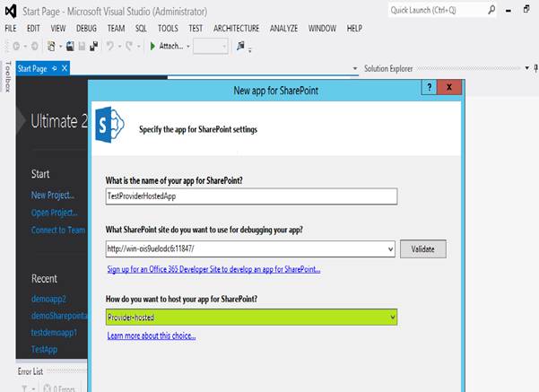Open recent project TestApp
The height and width of the screenshot is (392, 539).
click(44, 349)
